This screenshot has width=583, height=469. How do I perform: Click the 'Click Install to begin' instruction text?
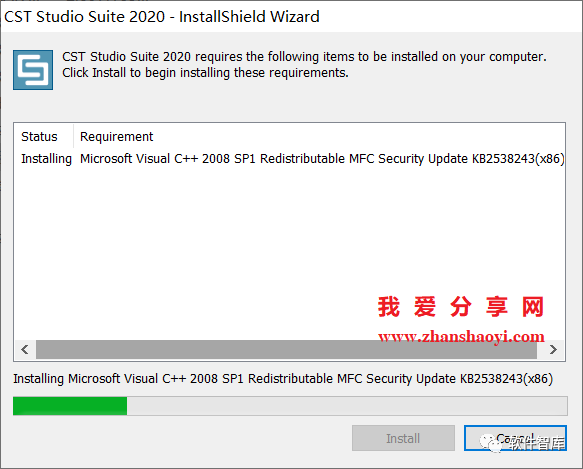coord(205,73)
